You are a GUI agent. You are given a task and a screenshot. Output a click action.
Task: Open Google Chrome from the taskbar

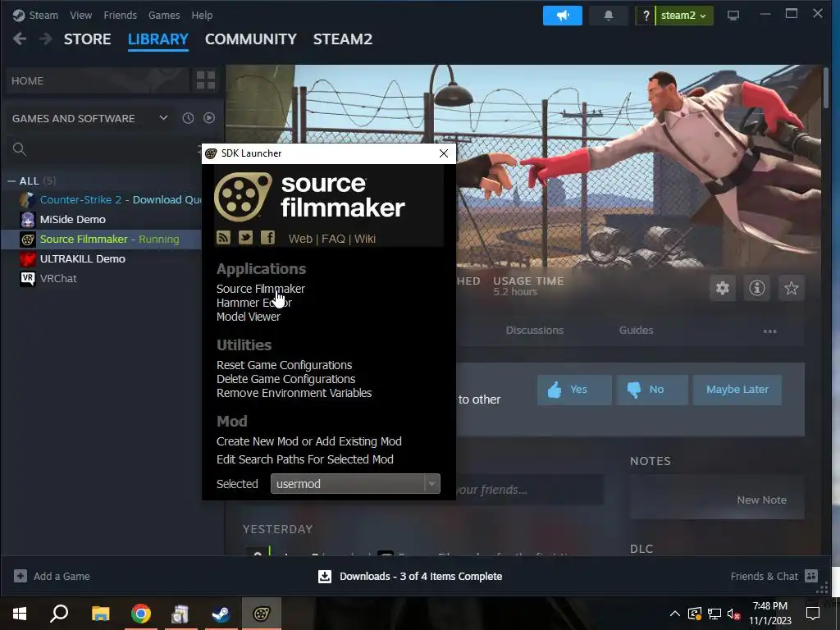click(x=140, y=614)
